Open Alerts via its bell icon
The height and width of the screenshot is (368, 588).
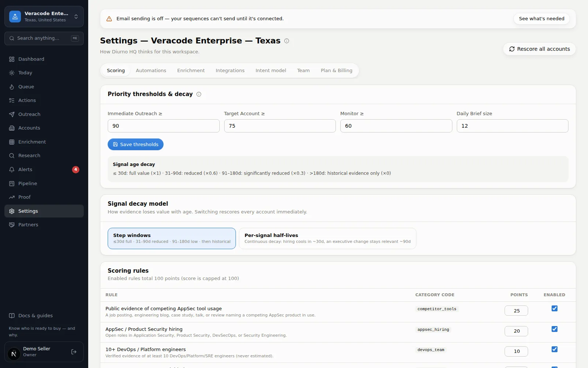click(12, 170)
